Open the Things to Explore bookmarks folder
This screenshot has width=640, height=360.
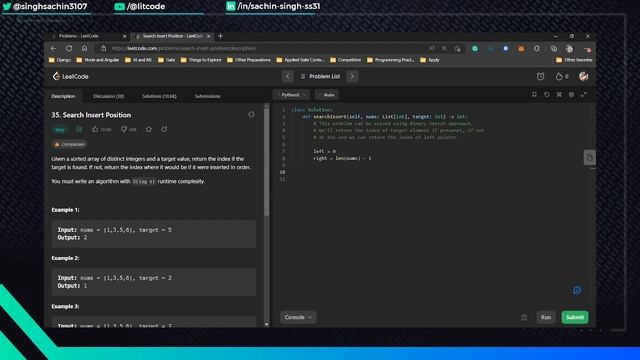(x=201, y=60)
